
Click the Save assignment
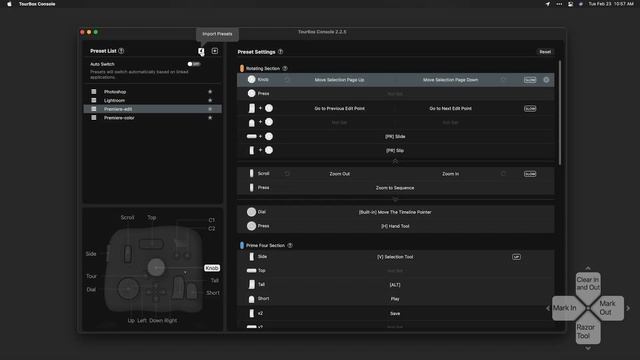click(x=395, y=313)
